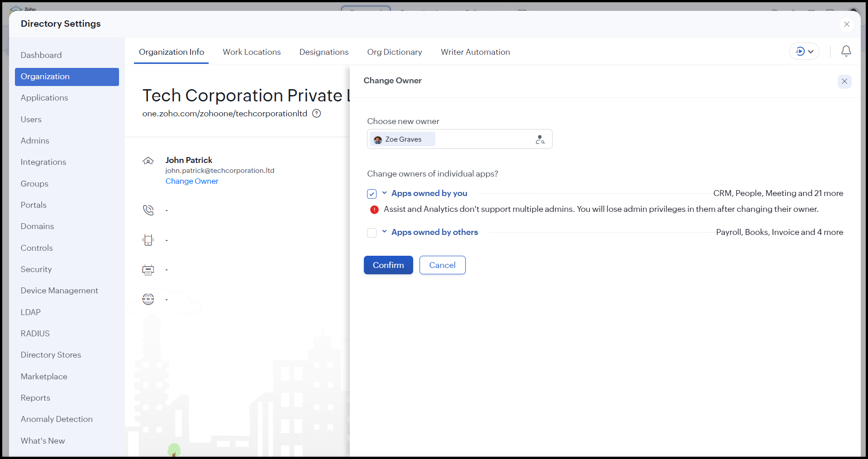
Task: Click the website globe icon
Action: point(148,299)
